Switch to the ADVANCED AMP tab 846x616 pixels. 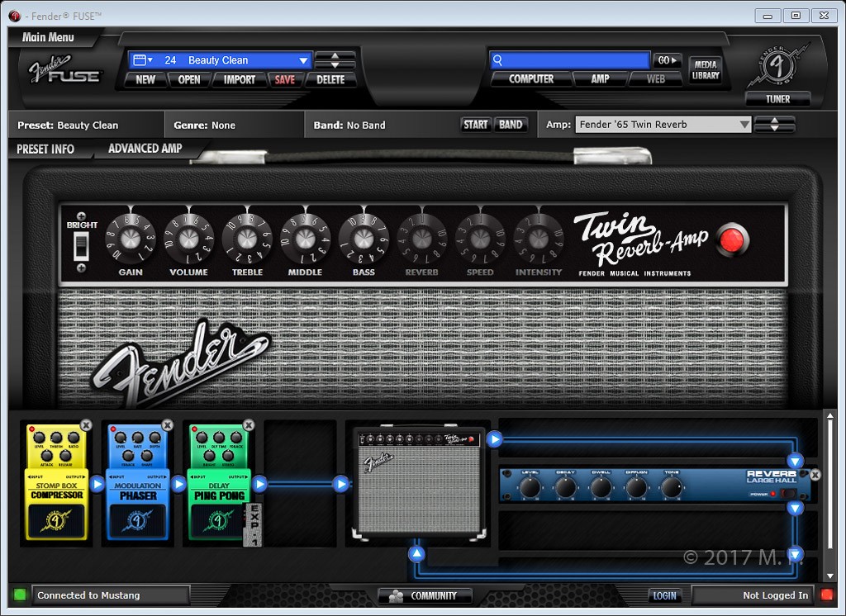point(145,149)
